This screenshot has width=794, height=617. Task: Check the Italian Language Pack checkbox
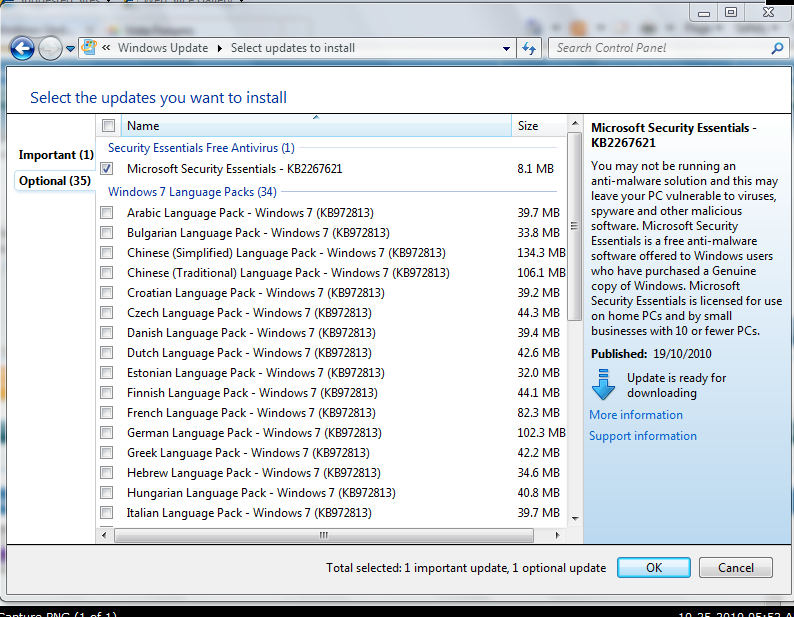point(107,513)
